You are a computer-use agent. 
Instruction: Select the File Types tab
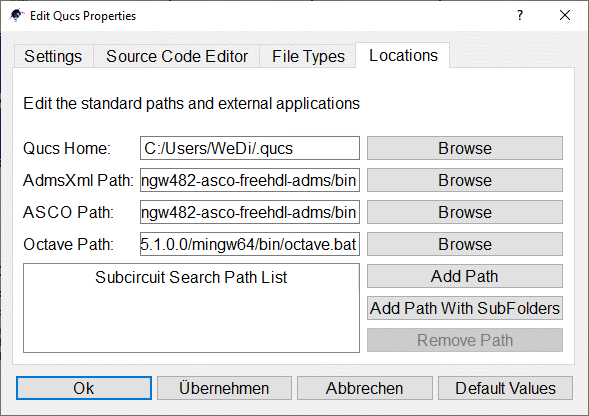308,56
